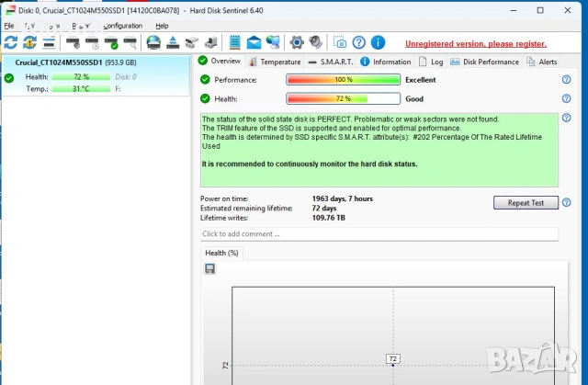Click the blue info 'i' toolbar icon
588x385 pixels.
pos(378,42)
